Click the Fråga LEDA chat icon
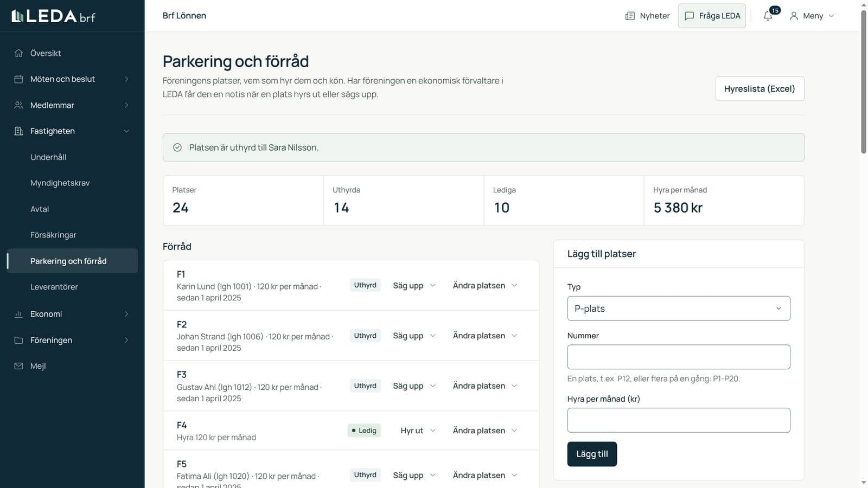The image size is (868, 488). pyautogui.click(x=689, y=16)
